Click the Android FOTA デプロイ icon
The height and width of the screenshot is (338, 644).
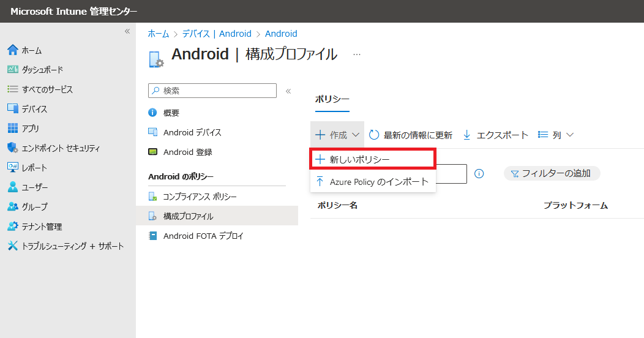pos(152,236)
